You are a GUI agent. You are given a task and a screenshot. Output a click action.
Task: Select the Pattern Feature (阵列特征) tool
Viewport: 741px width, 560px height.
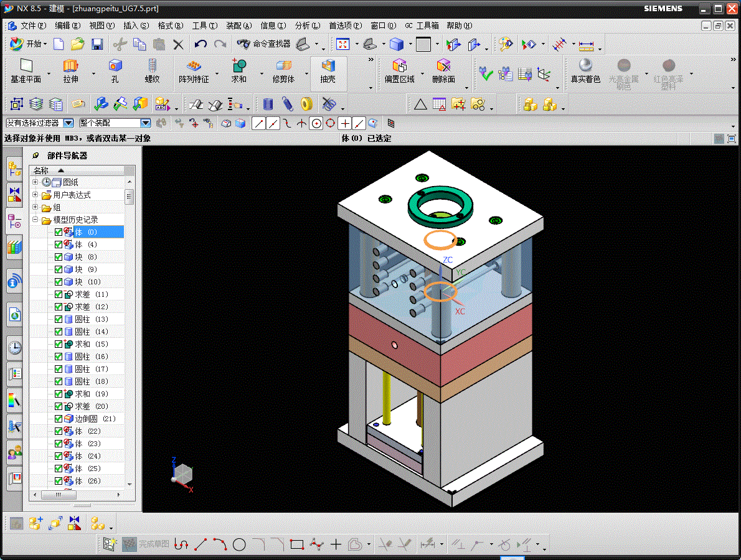click(194, 72)
